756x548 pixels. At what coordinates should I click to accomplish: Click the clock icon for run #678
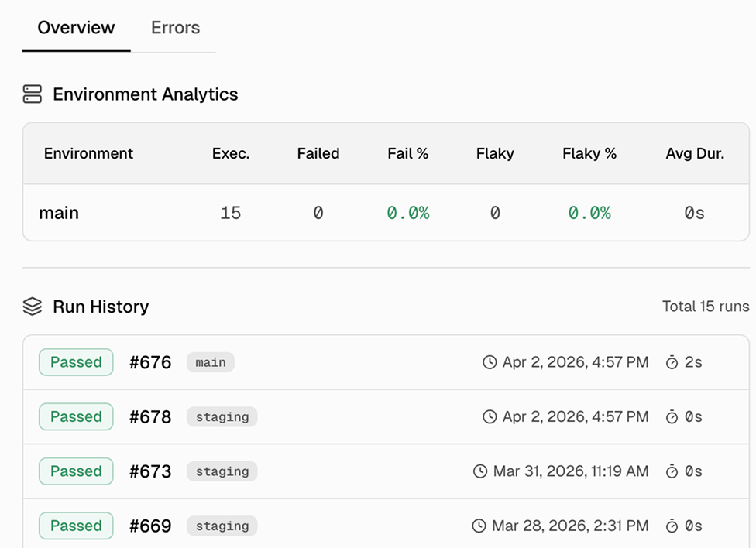[x=490, y=416]
